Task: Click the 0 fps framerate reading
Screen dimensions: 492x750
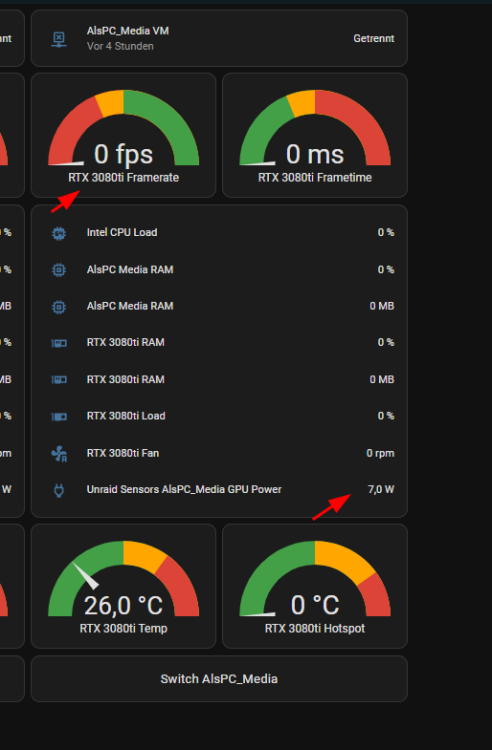Action: tap(123, 154)
